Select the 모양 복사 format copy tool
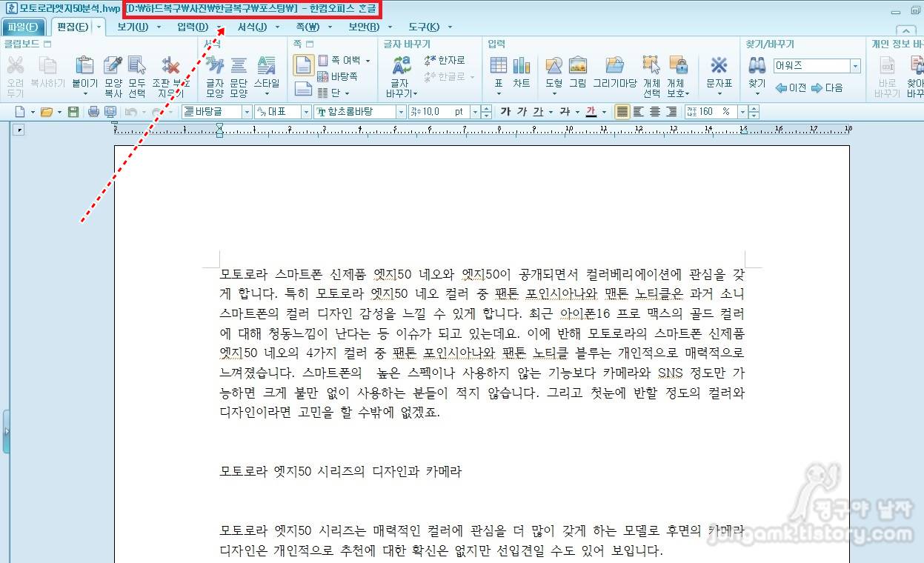 click(x=113, y=76)
